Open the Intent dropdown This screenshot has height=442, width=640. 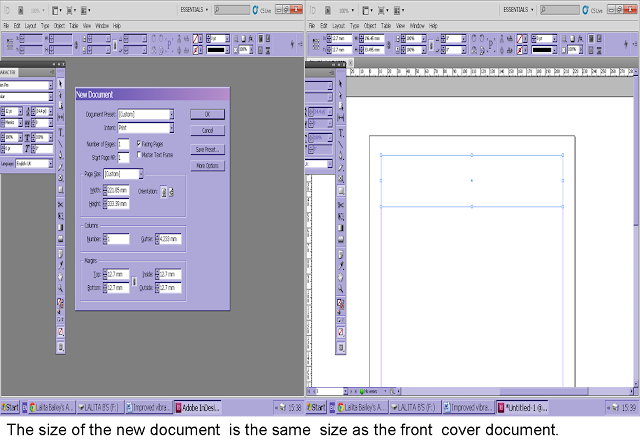point(146,128)
